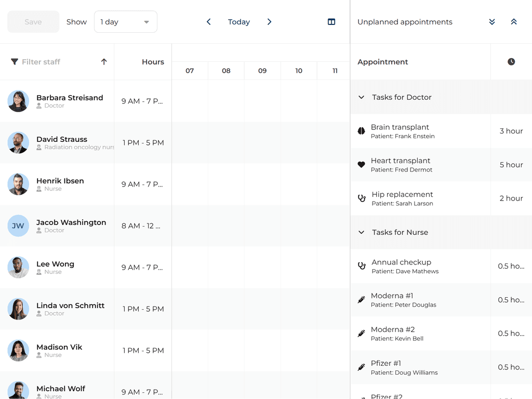The width and height of the screenshot is (532, 399).
Task: Switch to the Appointment column header
Action: click(383, 61)
